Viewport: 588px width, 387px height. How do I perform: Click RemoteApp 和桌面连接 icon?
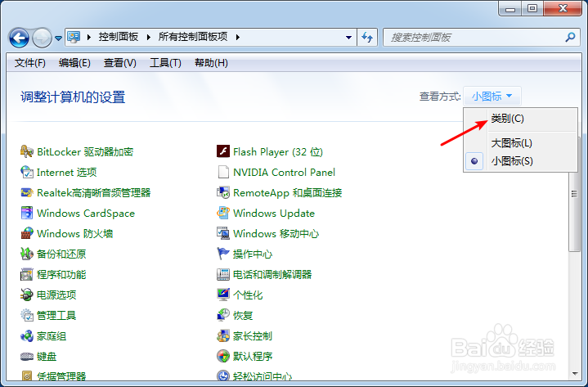(x=223, y=193)
